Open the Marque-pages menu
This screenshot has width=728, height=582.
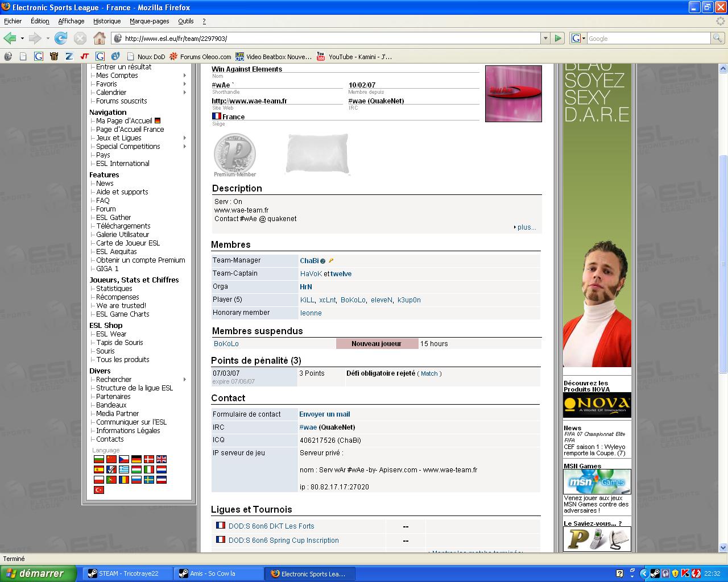pyautogui.click(x=150, y=21)
